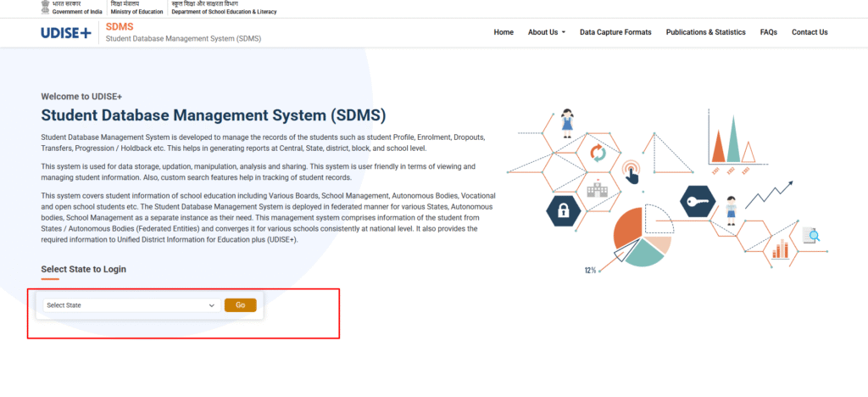This screenshot has height=397, width=868.
Task: Click the 'Ministry of Education' header text
Action: (x=136, y=12)
